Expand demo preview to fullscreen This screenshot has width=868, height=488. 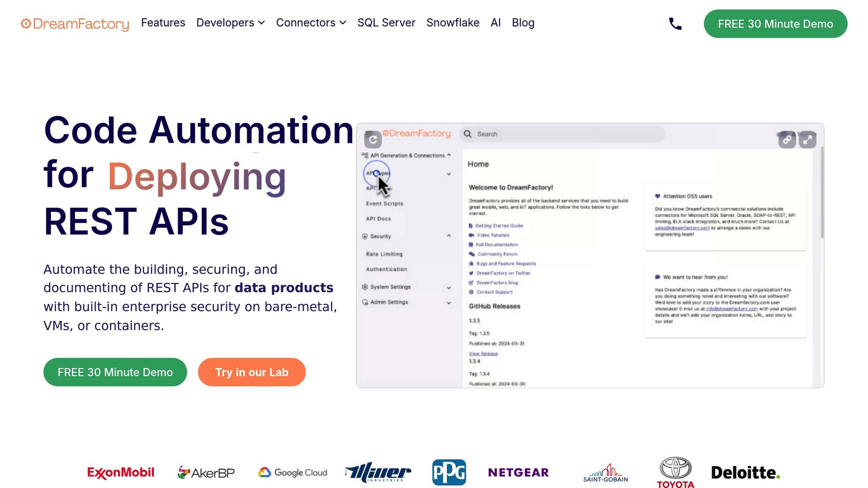[x=807, y=140]
